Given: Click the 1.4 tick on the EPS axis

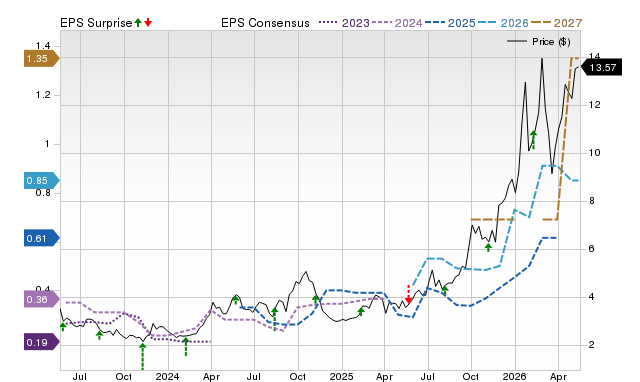Looking at the screenshot, I should coord(42,45).
